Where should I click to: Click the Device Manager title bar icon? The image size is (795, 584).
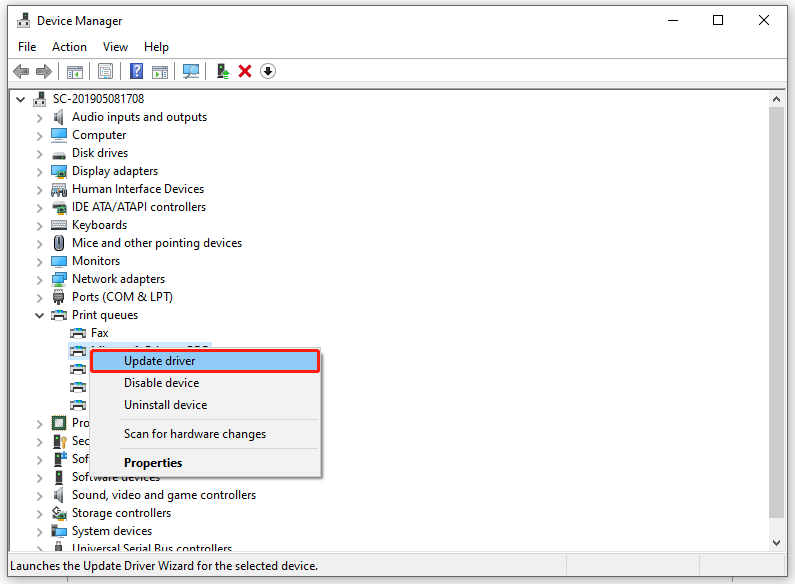click(23, 21)
